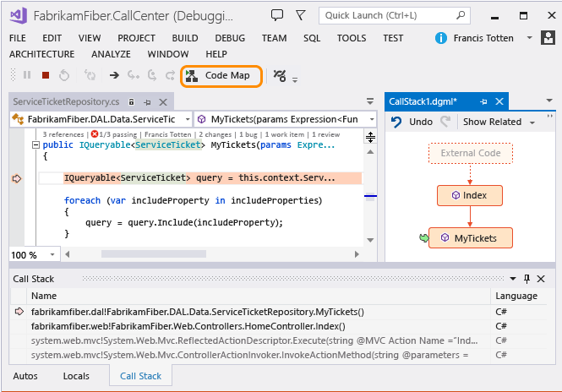Screen dimensions: 562x392
Task: Toggle auto hide pin on Call Stack
Action: point(527,279)
